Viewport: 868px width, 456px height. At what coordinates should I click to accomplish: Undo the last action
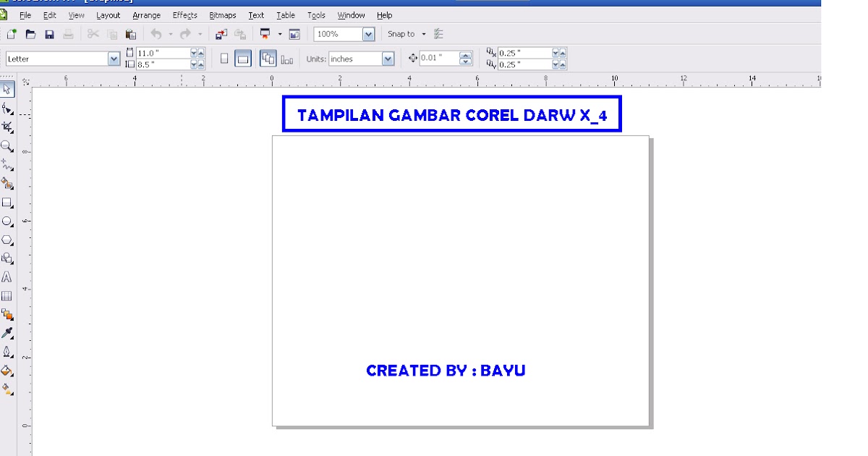156,34
